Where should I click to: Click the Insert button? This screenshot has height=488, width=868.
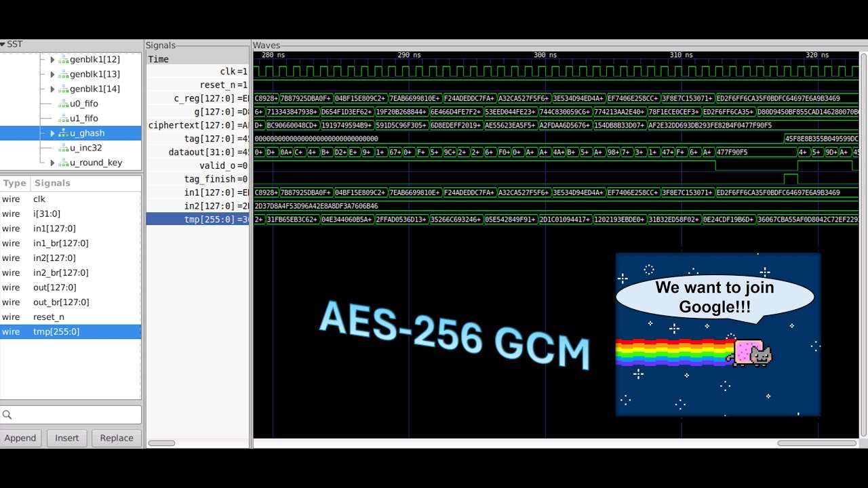click(x=66, y=438)
